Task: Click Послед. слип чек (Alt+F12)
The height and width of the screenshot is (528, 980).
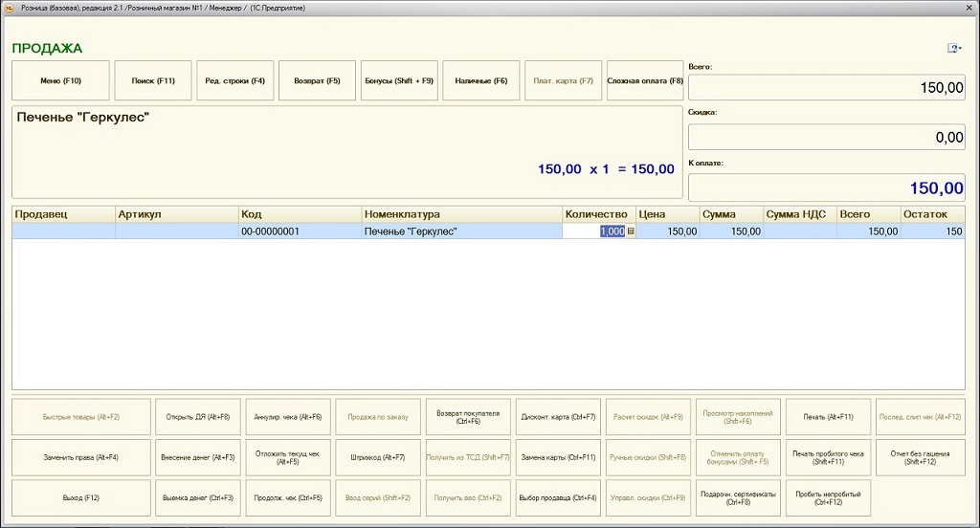Action: coord(920,417)
